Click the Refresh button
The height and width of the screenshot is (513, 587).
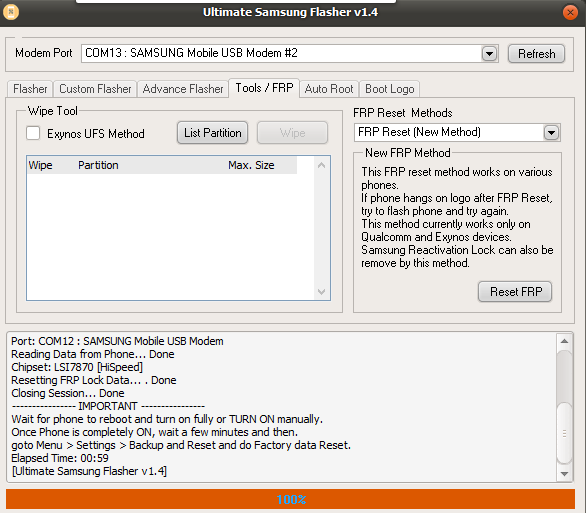tap(536, 54)
